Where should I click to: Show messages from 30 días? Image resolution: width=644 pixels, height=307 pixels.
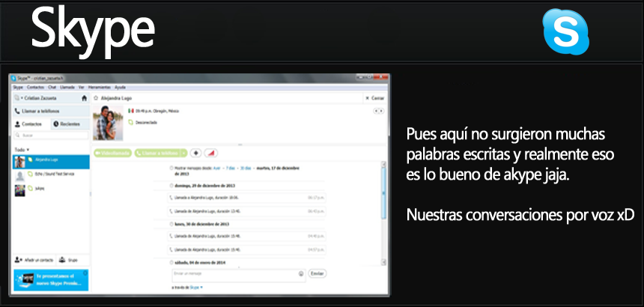pos(246,168)
